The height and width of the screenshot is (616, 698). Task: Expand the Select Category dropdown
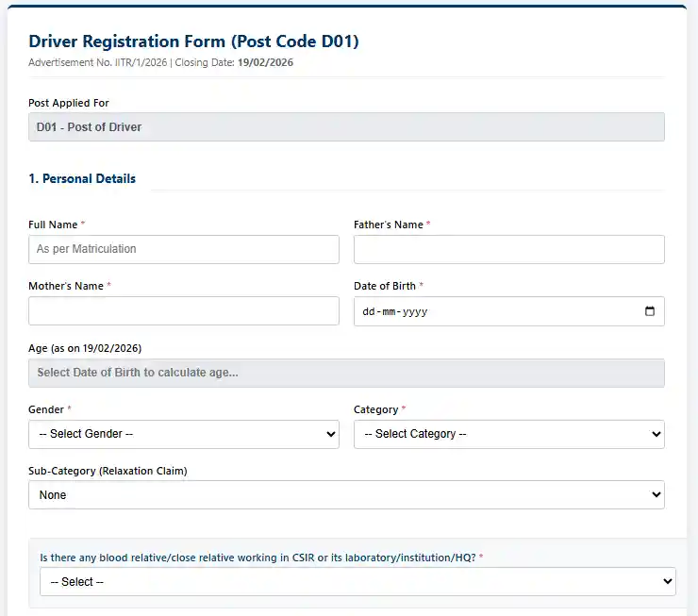(508, 434)
